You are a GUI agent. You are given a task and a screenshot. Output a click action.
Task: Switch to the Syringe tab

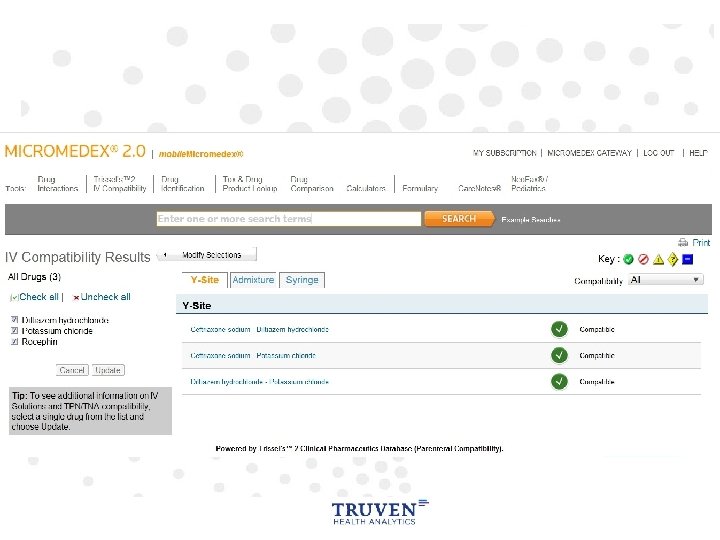(302, 280)
